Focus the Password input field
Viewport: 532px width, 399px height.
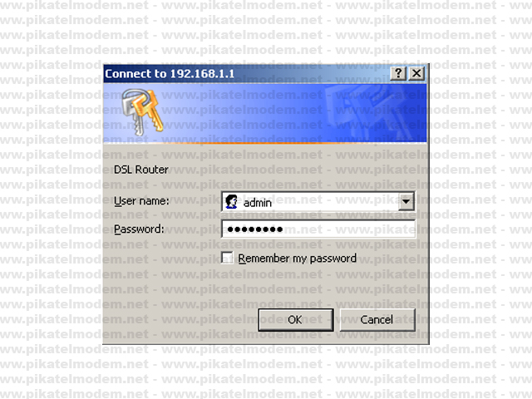(x=318, y=229)
